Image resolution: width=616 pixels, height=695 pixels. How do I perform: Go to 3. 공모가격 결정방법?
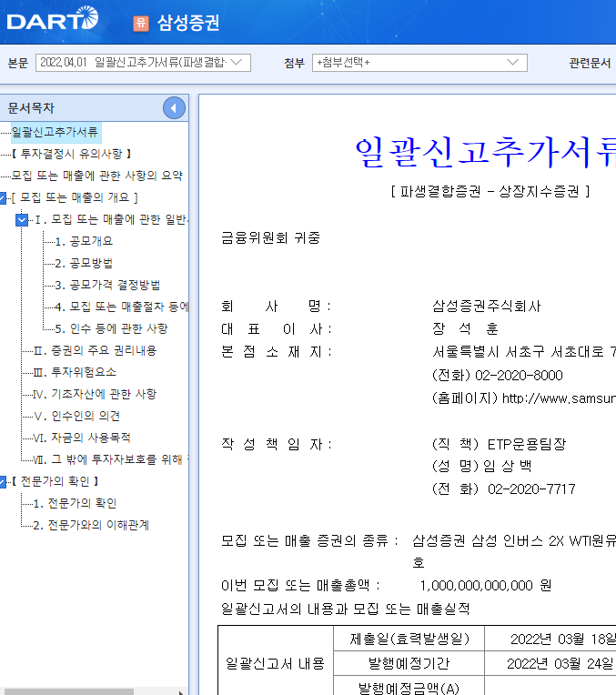click(x=107, y=285)
